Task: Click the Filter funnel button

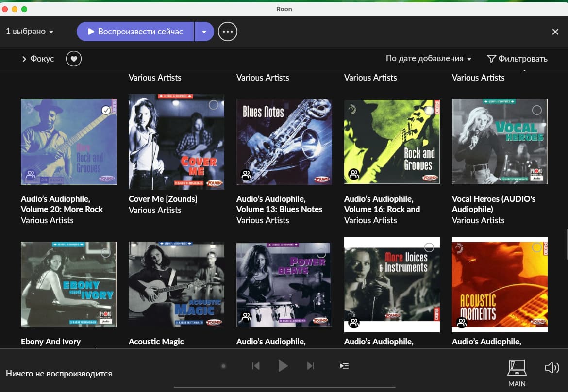Action: [x=517, y=59]
